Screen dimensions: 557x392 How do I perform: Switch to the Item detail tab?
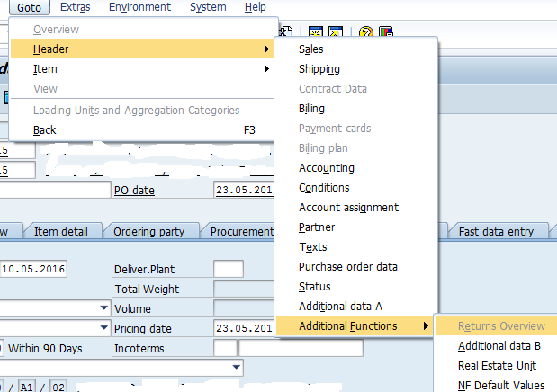tap(61, 232)
